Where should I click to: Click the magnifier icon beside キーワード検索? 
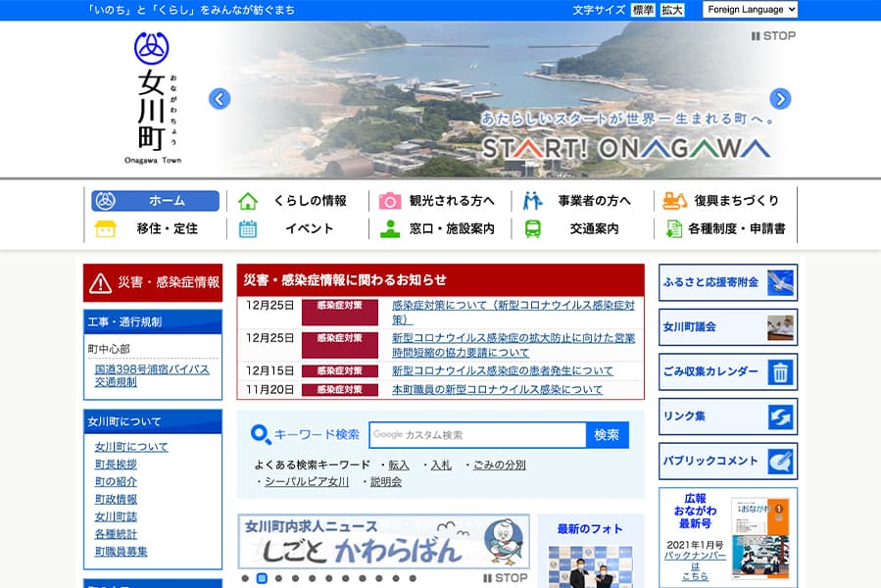pyautogui.click(x=261, y=434)
